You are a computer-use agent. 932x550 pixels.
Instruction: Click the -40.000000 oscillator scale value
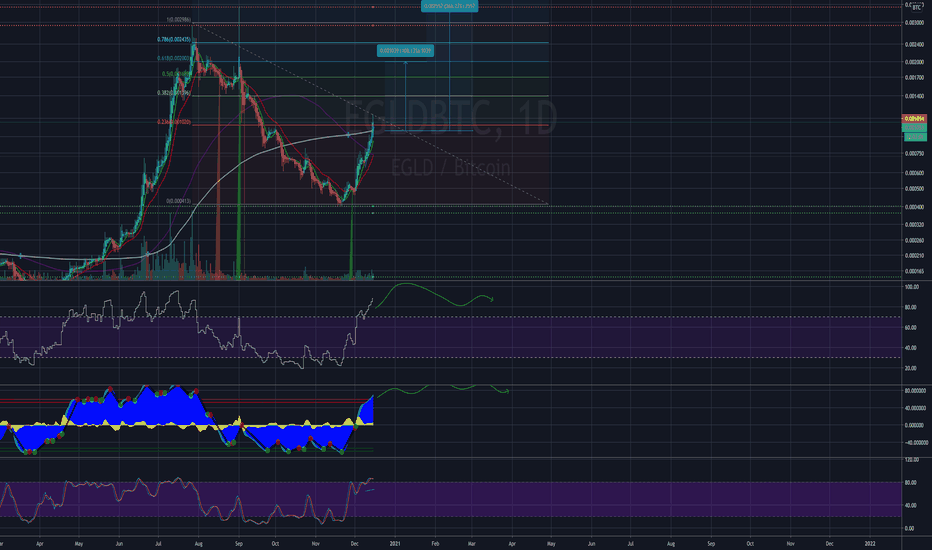pos(916,443)
